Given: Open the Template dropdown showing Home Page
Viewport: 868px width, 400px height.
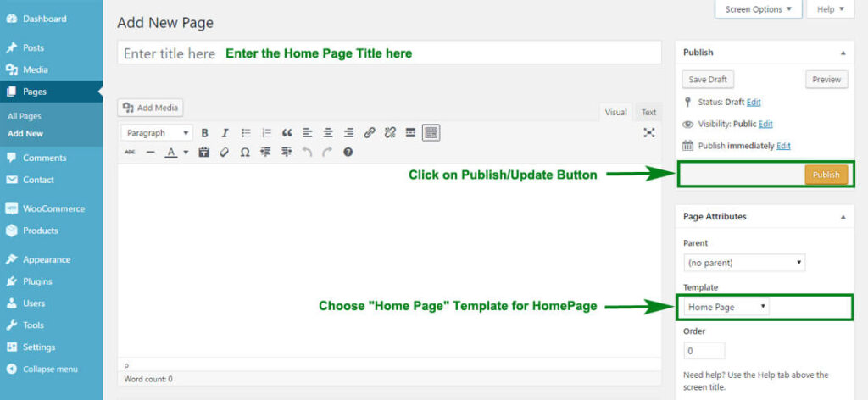Looking at the screenshot, I should point(726,307).
